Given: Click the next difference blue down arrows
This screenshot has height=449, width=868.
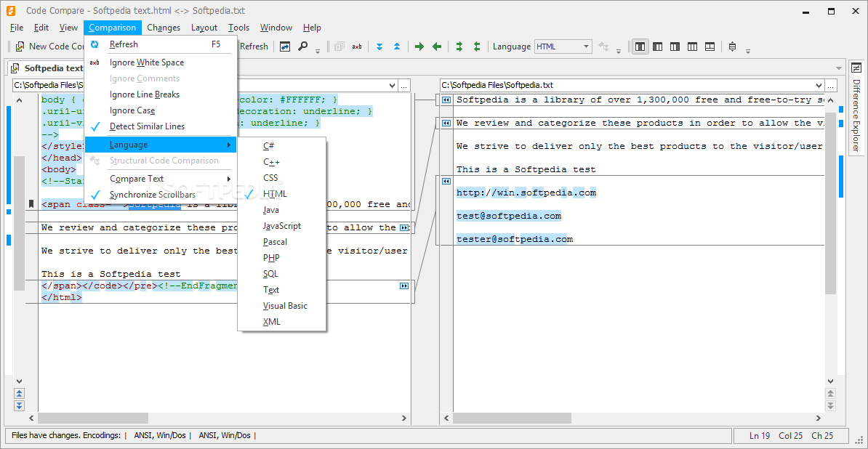Looking at the screenshot, I should pyautogui.click(x=379, y=46).
